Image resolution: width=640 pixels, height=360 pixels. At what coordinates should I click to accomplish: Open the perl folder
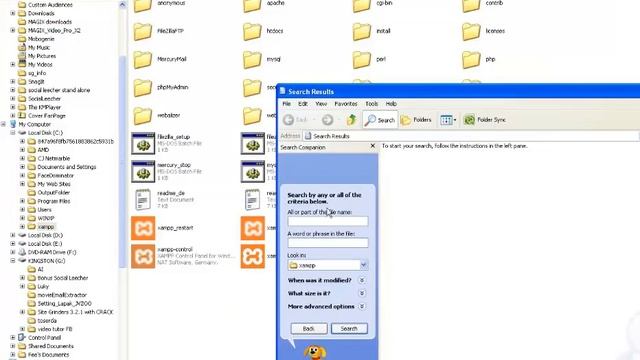click(362, 60)
